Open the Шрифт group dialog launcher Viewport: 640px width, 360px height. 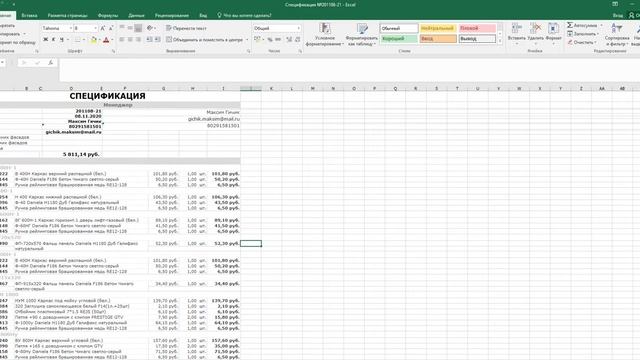pyautogui.click(x=113, y=51)
